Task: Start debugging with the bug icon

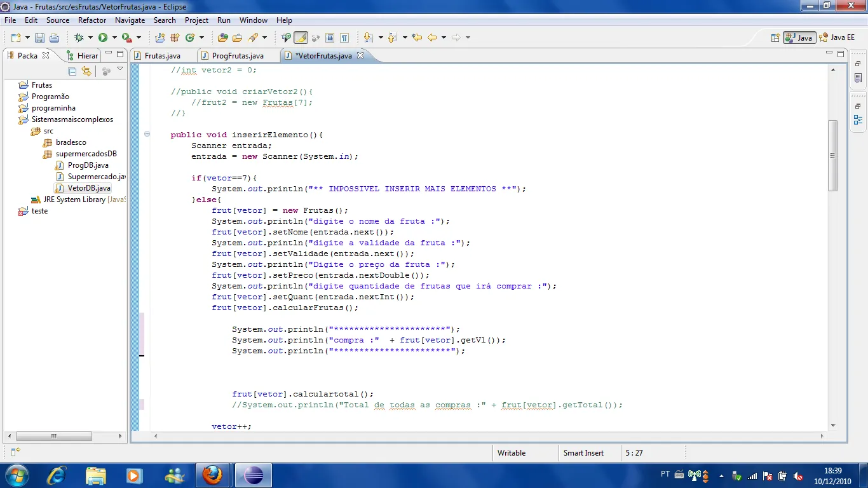Action: pyautogui.click(x=79, y=37)
